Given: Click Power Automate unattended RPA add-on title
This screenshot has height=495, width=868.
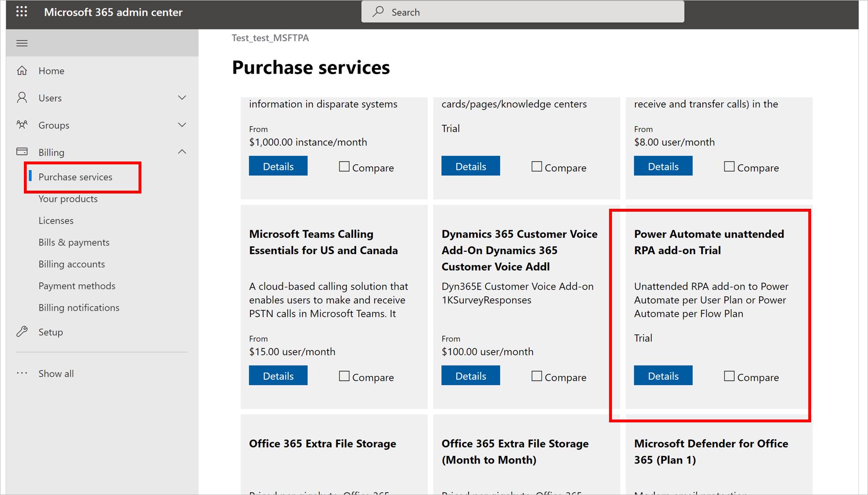Looking at the screenshot, I should pyautogui.click(x=709, y=242).
